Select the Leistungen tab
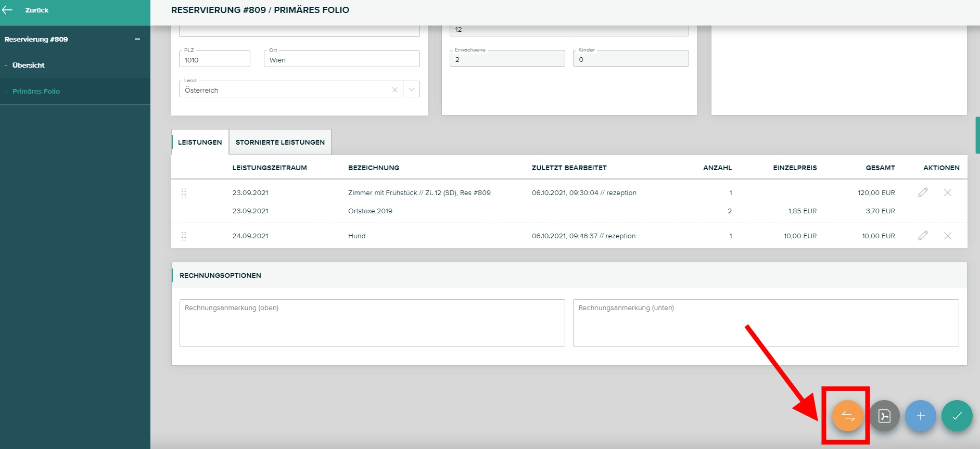Viewport: 980px width, 449px height. (200, 142)
